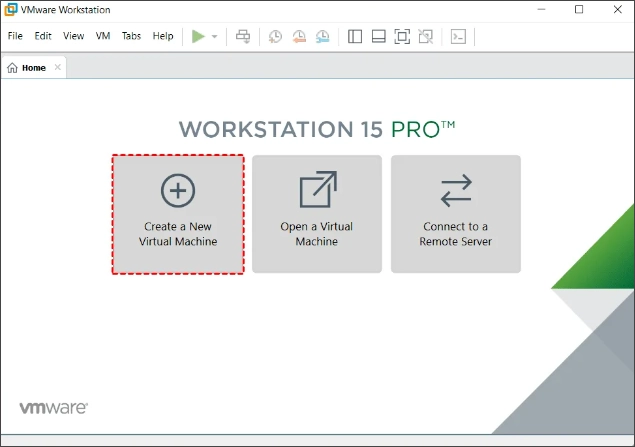This screenshot has width=635, height=447.
Task: Open the console view icon
Action: tap(458, 36)
